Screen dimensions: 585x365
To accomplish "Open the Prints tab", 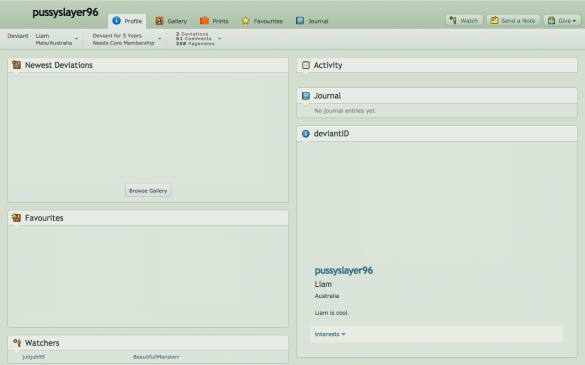I will click(214, 21).
